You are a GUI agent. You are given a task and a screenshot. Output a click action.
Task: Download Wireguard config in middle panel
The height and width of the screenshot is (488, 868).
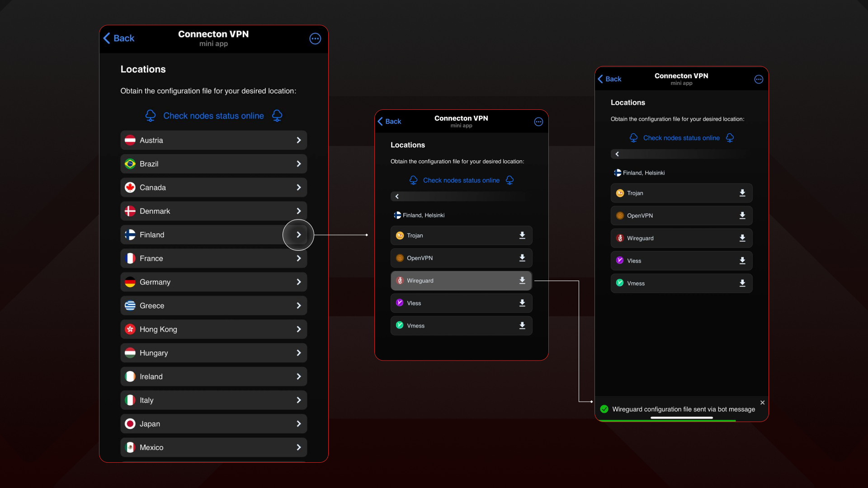(x=522, y=281)
